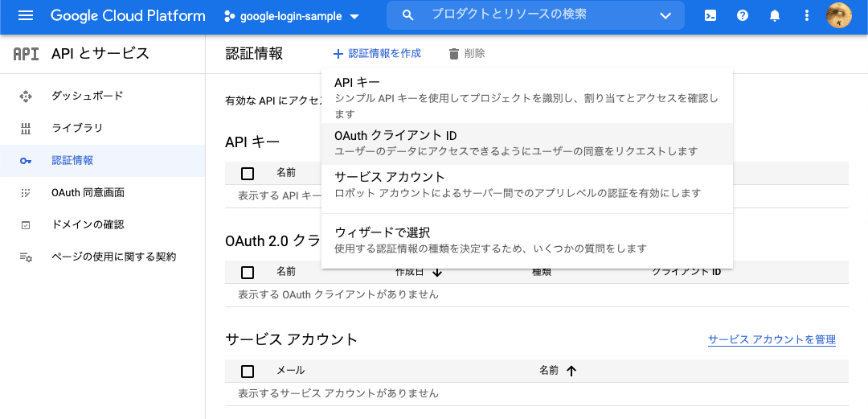Click the trash can icon beside 削除
The image size is (868, 419).
coord(454,54)
